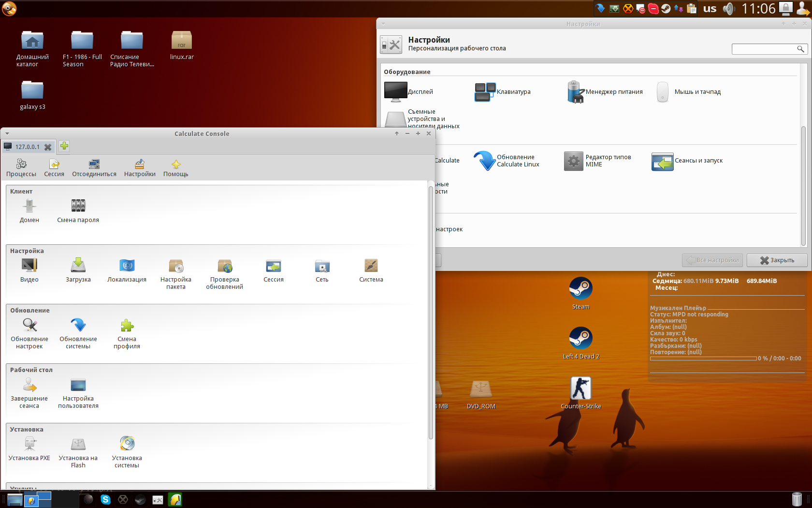This screenshot has width=812, height=508.
Task: Click the Настройки window vertical scrollbar
Action: (804, 186)
